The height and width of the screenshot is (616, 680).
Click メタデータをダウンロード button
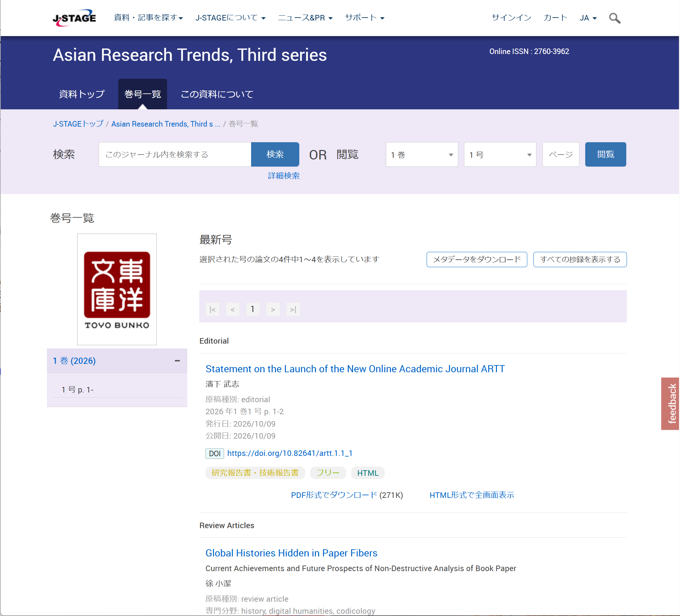click(477, 259)
